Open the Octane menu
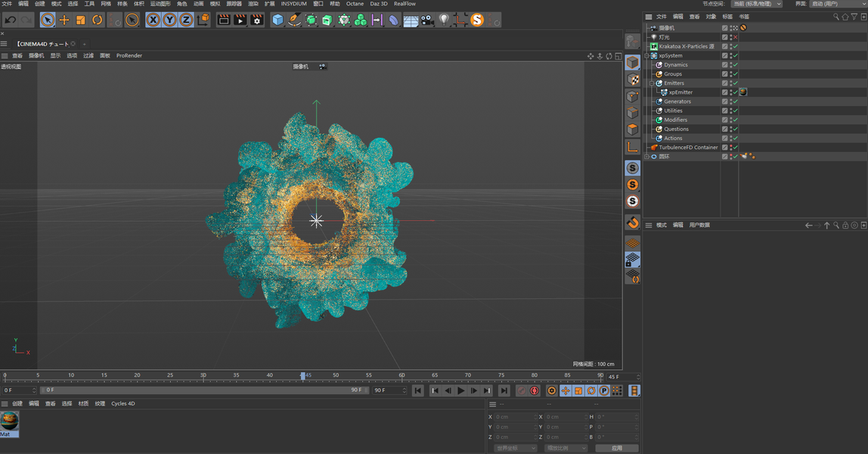 355,4
